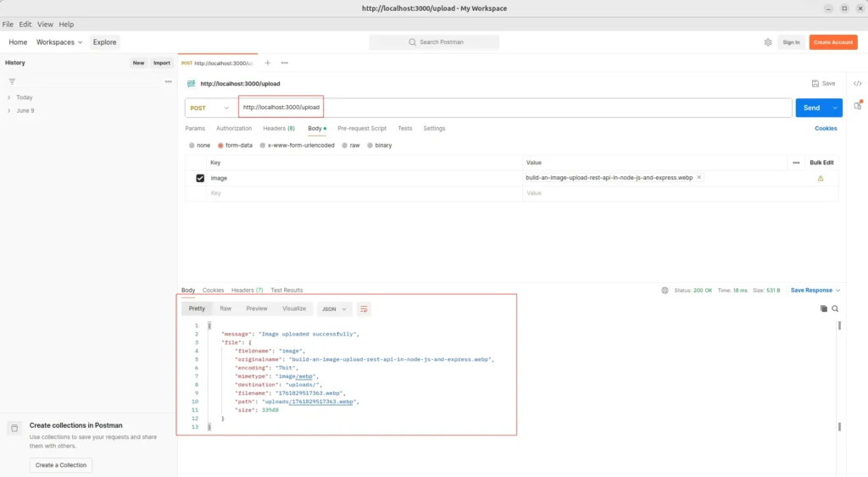868x477 pixels.
Task: Select the raw body type radio
Action: (x=344, y=146)
